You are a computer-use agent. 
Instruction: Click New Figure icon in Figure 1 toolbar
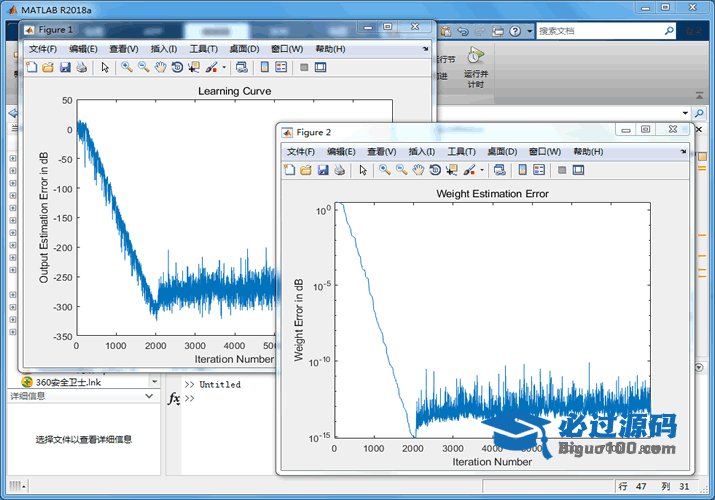tap(31, 67)
